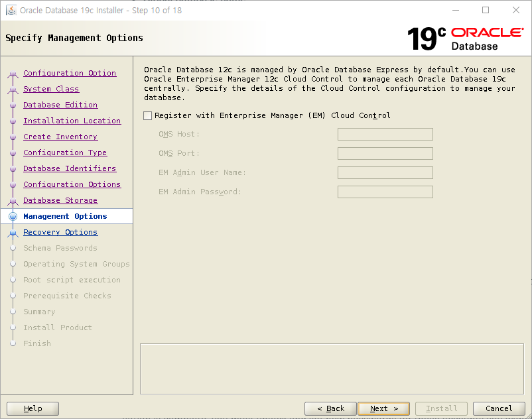Go back with the Back button

330,408
